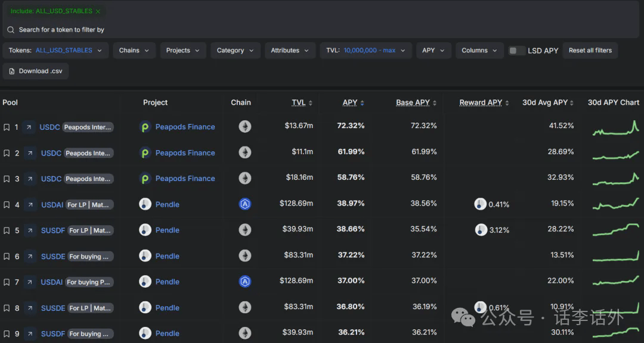Toggle bookmark for row 9 SUSDF
This screenshot has width=644, height=343.
point(7,334)
